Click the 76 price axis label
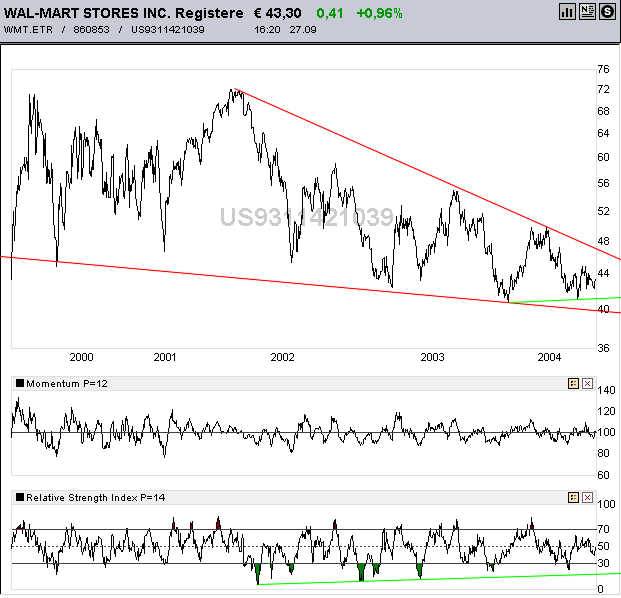The width and height of the screenshot is (621, 598). coord(603,69)
